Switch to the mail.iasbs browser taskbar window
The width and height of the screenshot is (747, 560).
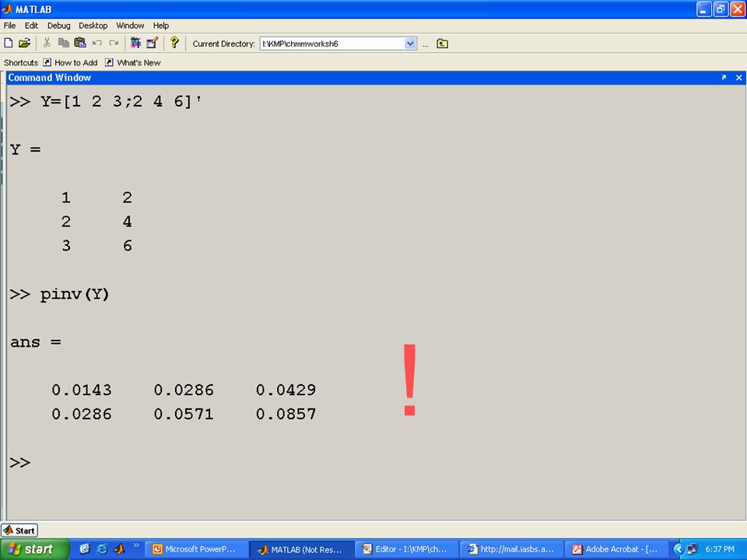(x=512, y=550)
